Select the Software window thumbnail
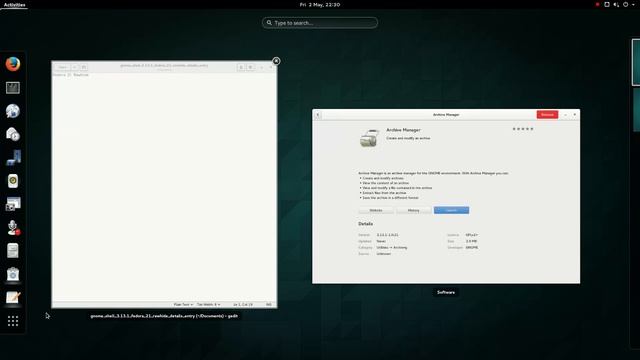Screen dimensions: 640x360 446,196
